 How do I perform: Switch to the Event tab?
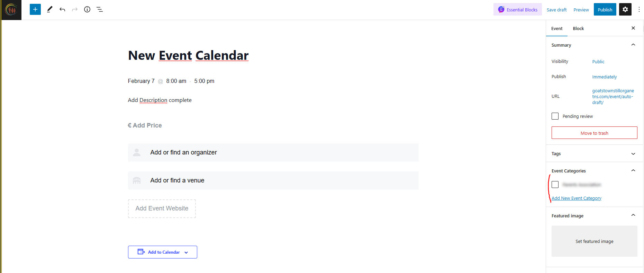[557, 29]
